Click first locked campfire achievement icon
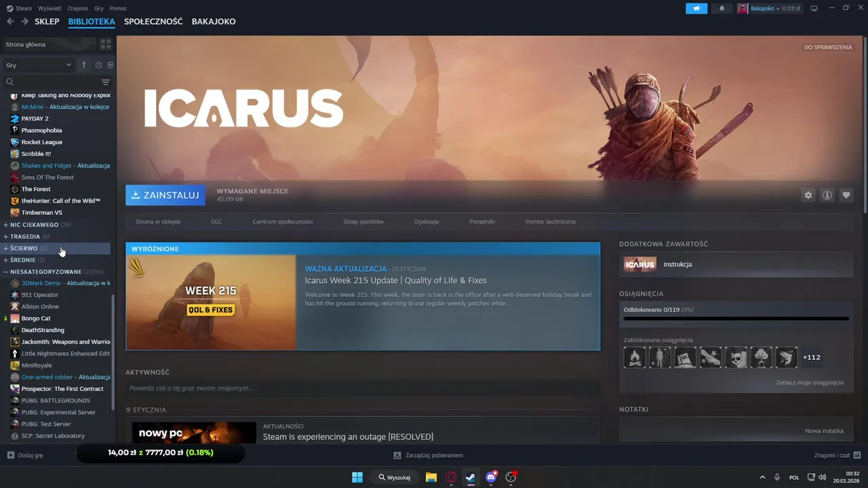Image resolution: width=868 pixels, height=488 pixels. tap(635, 357)
